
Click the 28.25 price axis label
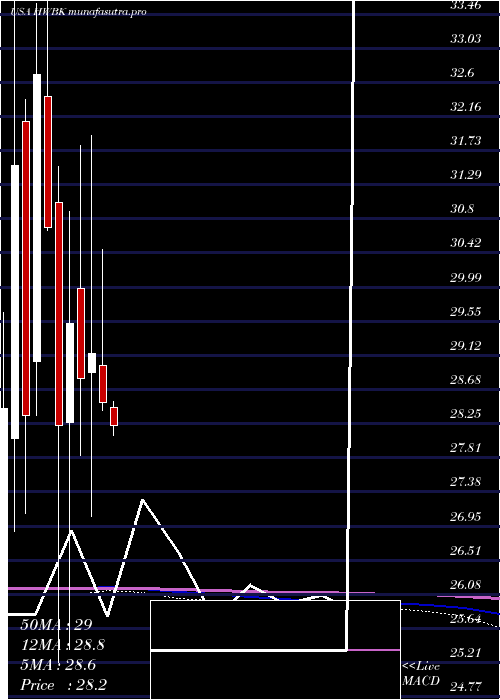(466, 414)
